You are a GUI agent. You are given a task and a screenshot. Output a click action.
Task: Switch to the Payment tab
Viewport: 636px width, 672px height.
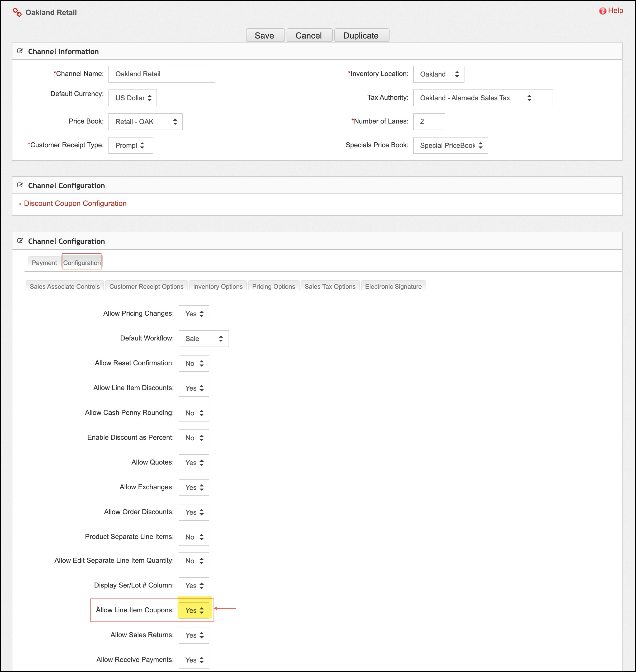(x=44, y=263)
